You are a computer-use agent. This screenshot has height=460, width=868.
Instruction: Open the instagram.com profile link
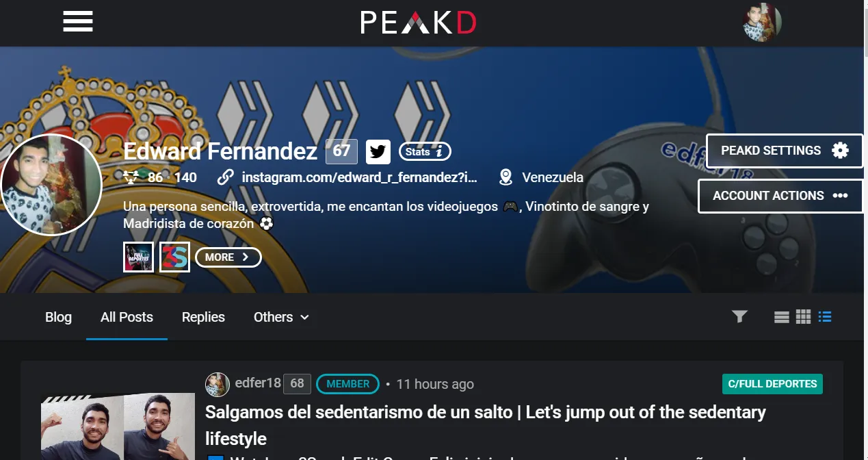coord(359,177)
